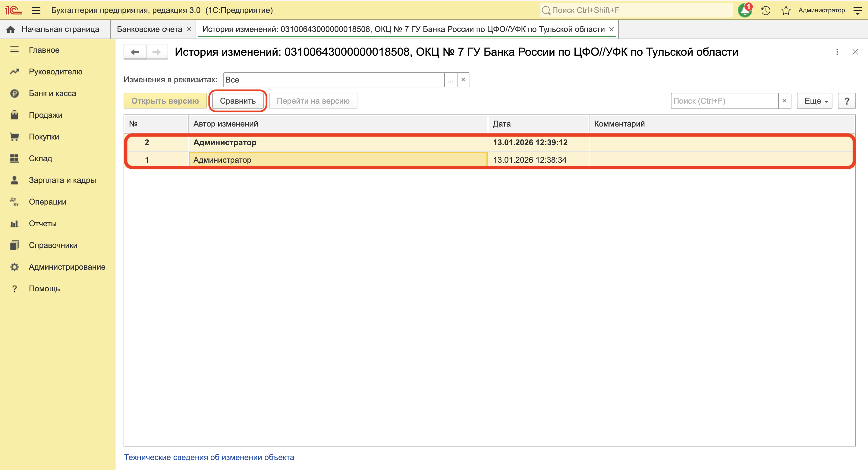Screen dimensions: 868x470
Task: Click the back arrow navigation button
Action: point(135,52)
